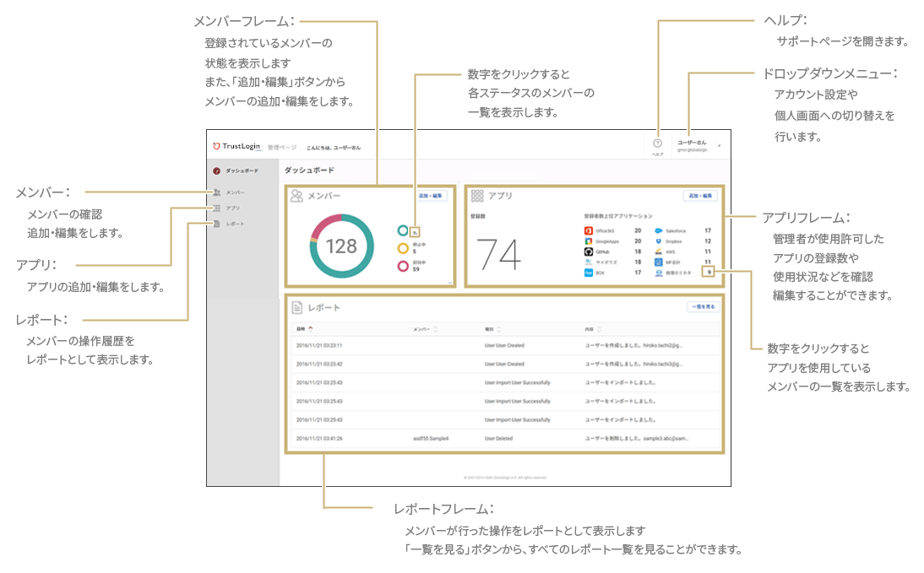
Task: Click the Salesforce cloud icon
Action: [658, 231]
